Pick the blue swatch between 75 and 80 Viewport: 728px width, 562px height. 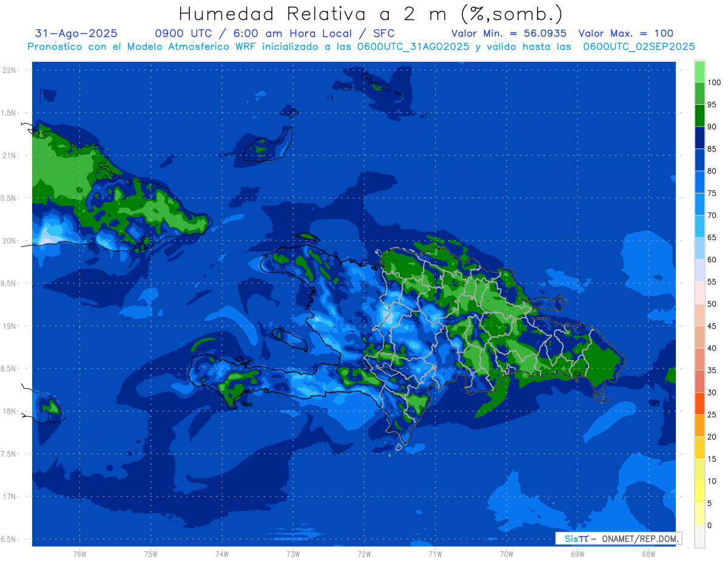click(x=699, y=182)
